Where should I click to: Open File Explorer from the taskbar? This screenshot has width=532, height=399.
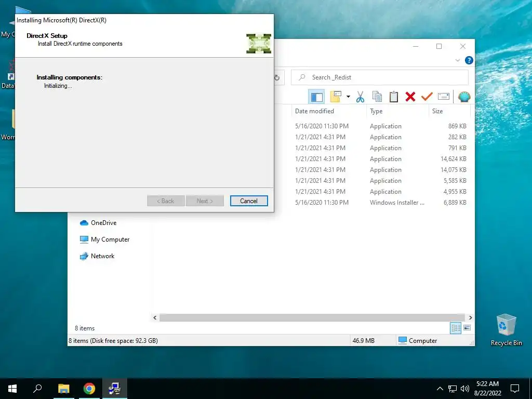click(63, 389)
